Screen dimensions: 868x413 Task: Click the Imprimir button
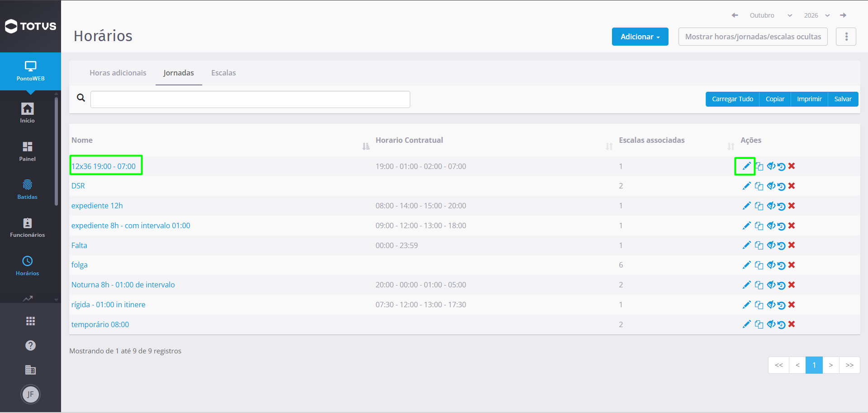809,99
